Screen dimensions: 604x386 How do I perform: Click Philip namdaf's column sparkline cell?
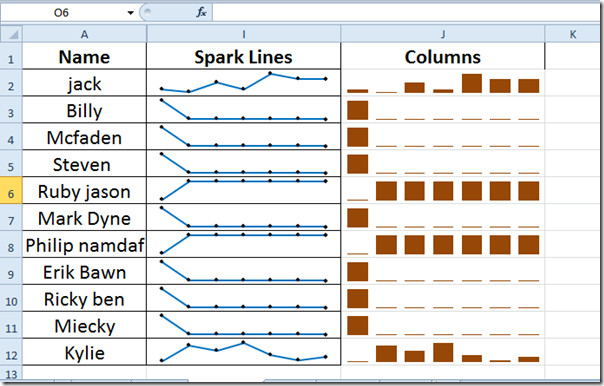(x=443, y=245)
